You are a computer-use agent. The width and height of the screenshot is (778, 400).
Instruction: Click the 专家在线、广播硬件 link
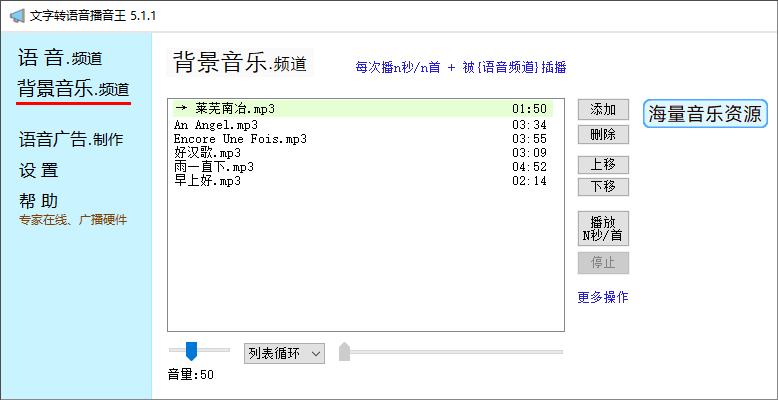(73, 220)
